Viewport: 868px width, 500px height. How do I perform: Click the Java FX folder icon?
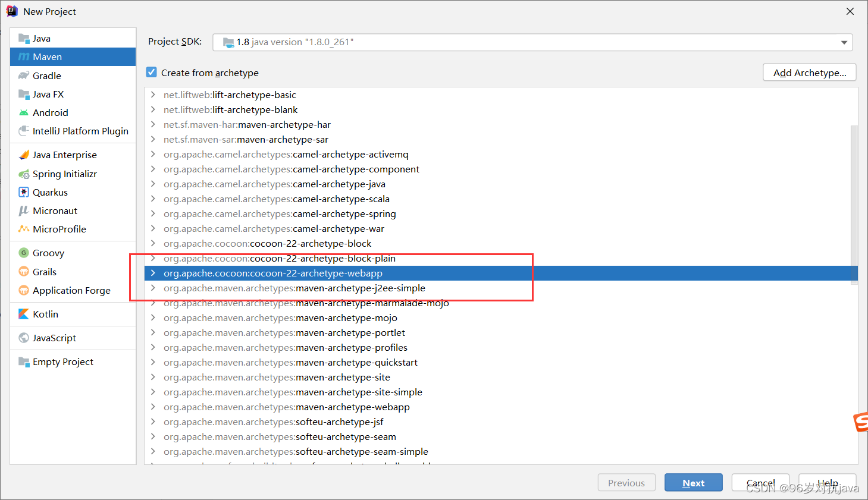coord(24,94)
